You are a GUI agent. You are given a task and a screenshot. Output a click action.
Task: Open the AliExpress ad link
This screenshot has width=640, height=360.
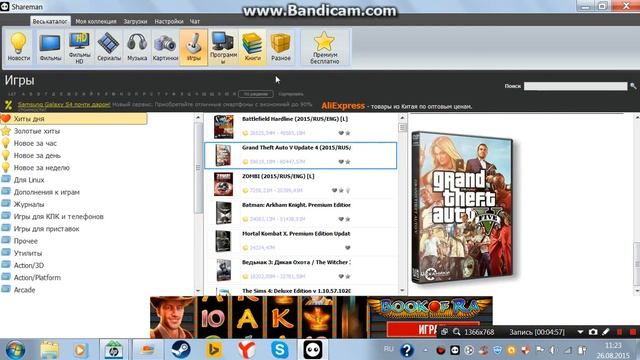(x=343, y=106)
